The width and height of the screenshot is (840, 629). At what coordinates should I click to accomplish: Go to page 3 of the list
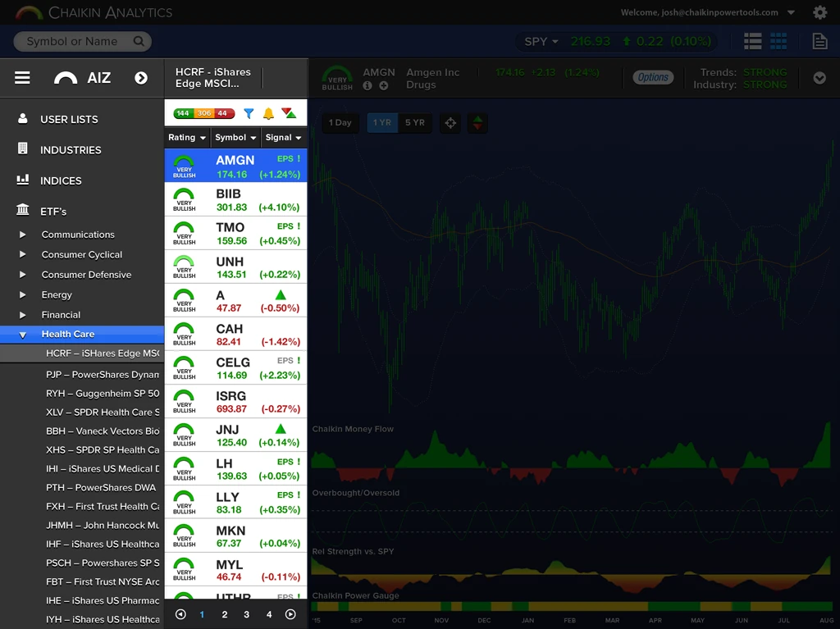[246, 614]
